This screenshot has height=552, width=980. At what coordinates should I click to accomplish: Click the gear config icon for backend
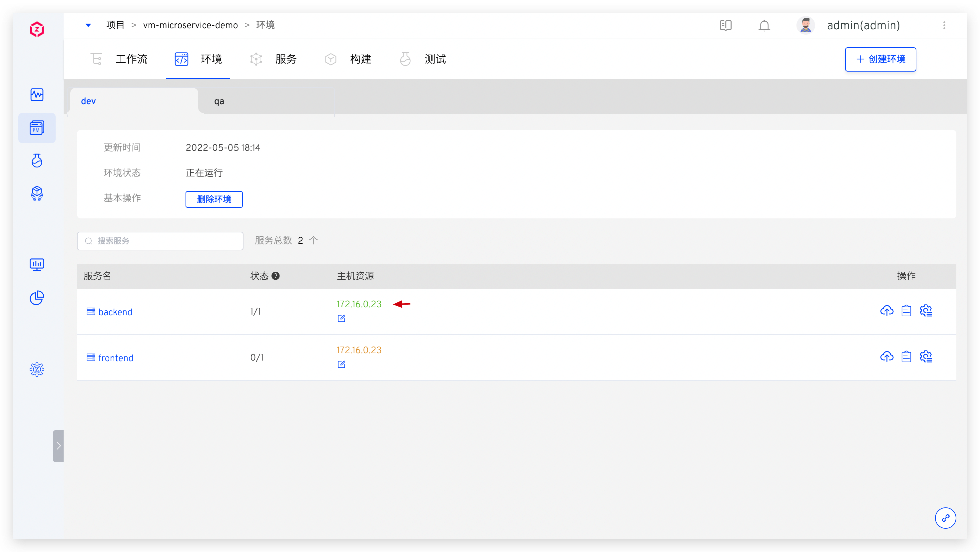[926, 311]
